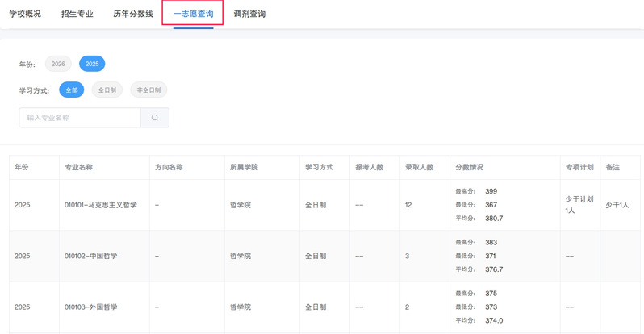Select the 一志愿查询 tab
Viewport: 644px width, 334px height.
click(x=193, y=14)
